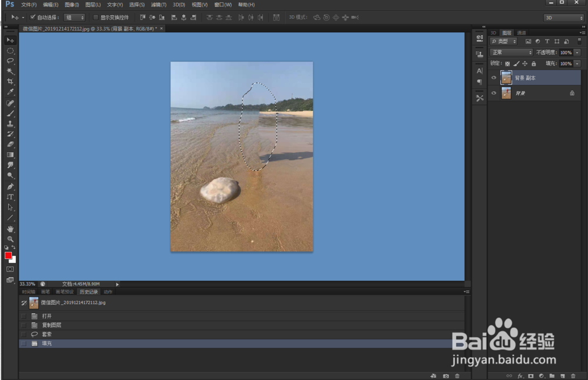This screenshot has width=588, height=380.
Task: Select the Vertical Type tool
Action: tap(10, 197)
